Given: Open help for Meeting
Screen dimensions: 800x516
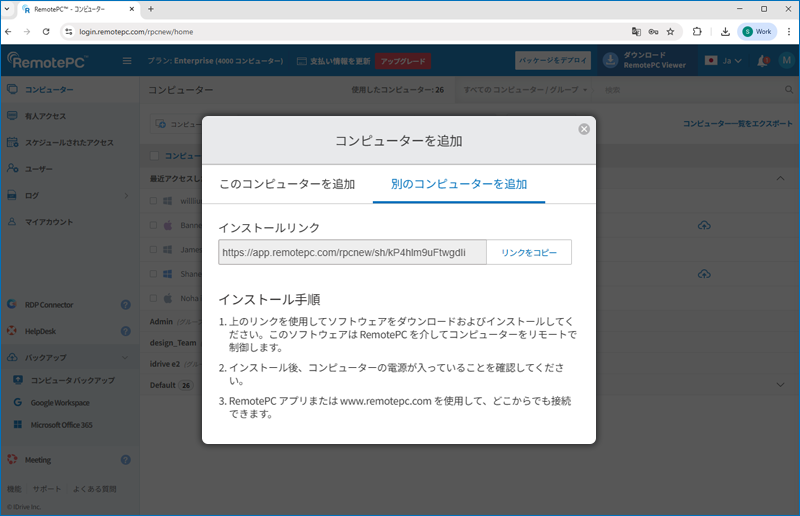Looking at the screenshot, I should [x=126, y=460].
